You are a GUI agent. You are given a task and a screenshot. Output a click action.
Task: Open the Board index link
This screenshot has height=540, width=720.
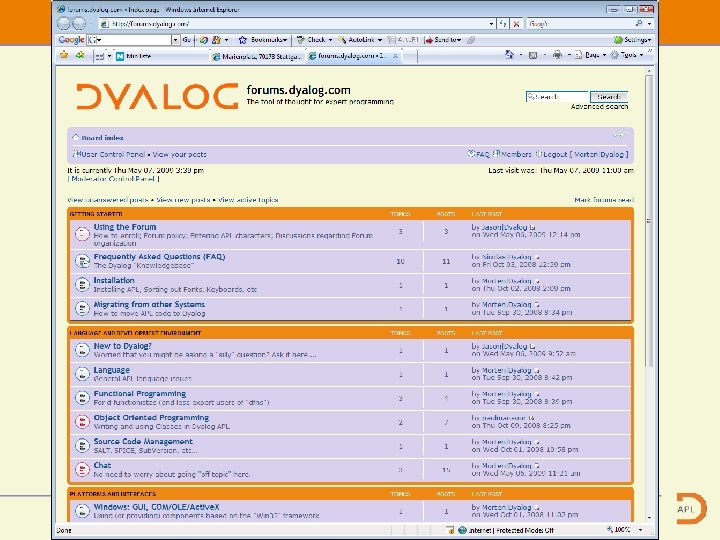coord(102,138)
